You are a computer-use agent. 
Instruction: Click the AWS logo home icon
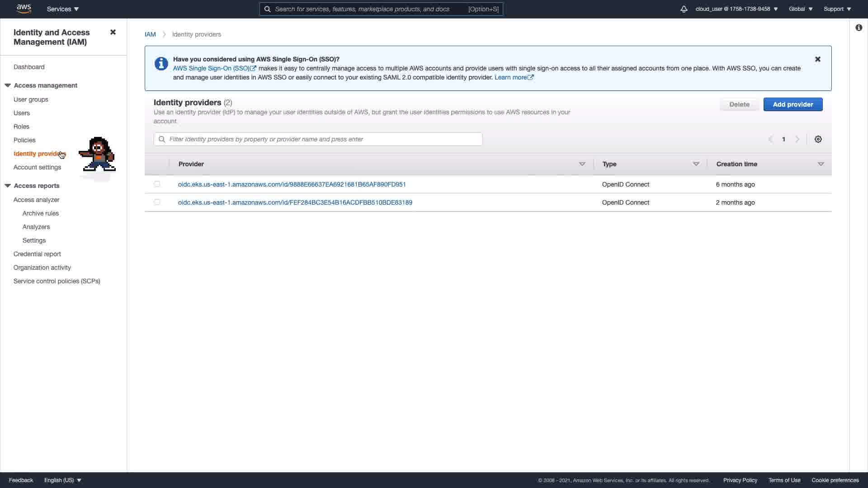tap(24, 9)
